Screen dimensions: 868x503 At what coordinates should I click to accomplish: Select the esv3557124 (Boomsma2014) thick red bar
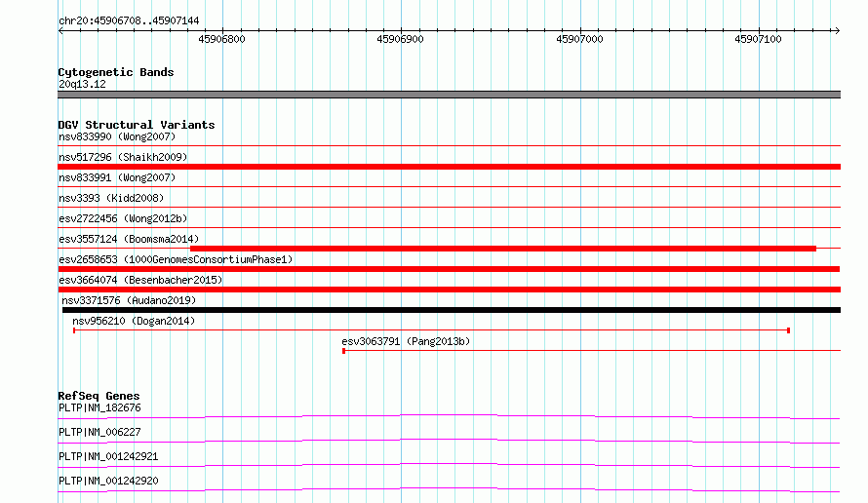click(x=503, y=249)
